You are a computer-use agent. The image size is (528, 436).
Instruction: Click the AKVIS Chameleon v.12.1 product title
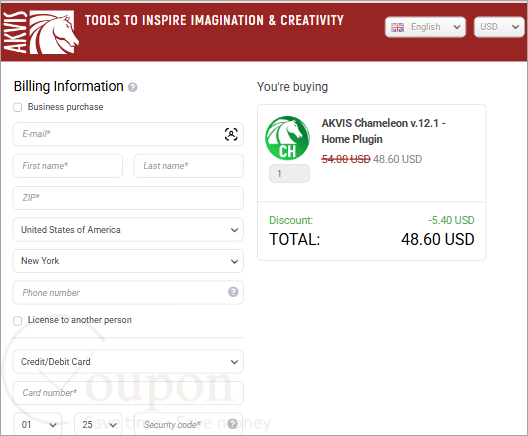point(384,131)
